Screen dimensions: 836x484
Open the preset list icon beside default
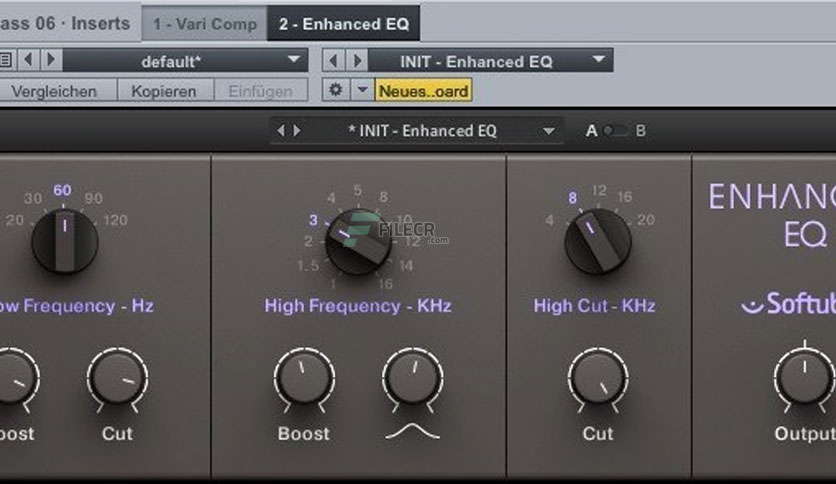pyautogui.click(x=6, y=60)
